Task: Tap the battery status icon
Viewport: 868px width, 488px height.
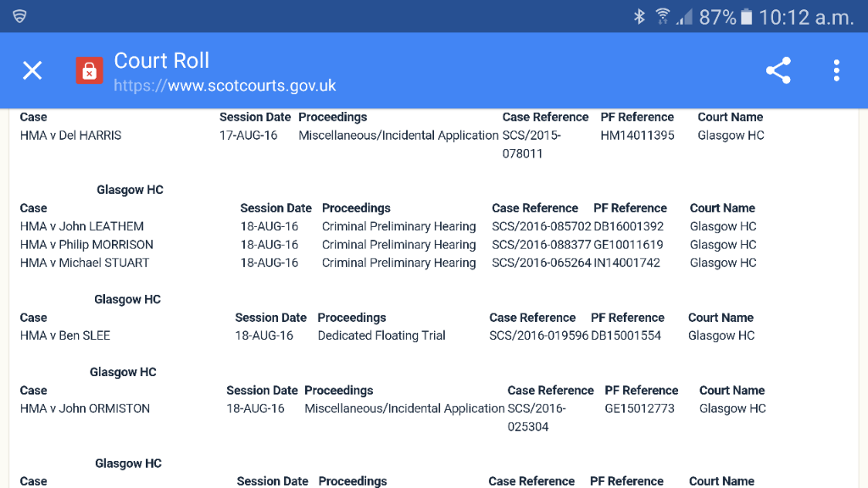Action: [x=746, y=16]
